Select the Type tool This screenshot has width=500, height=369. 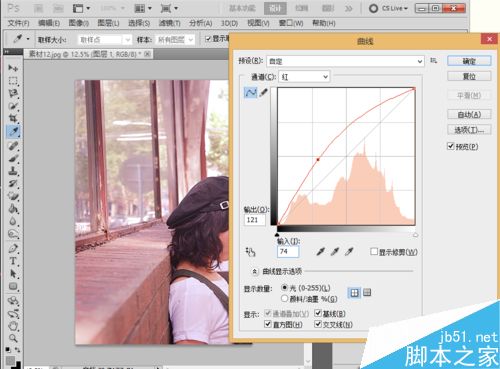click(x=13, y=261)
